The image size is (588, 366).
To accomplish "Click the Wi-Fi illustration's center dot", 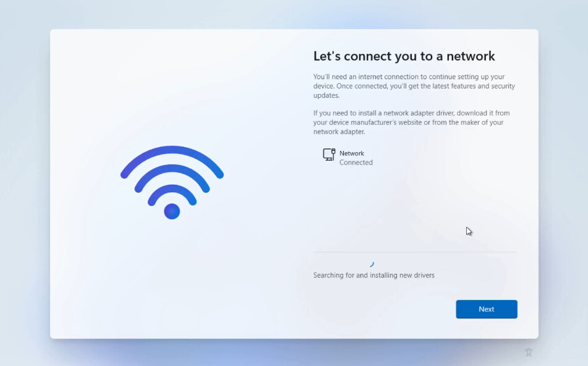I will 172,211.
